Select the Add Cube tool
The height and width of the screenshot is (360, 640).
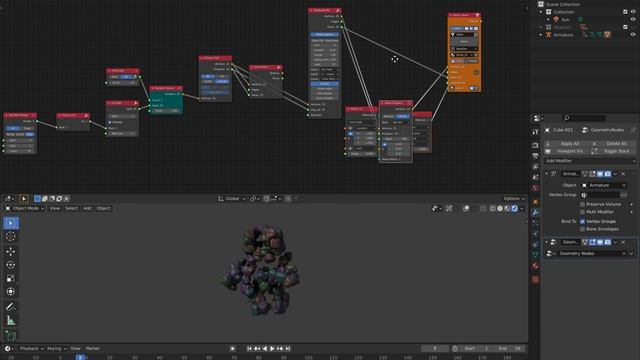[11, 336]
